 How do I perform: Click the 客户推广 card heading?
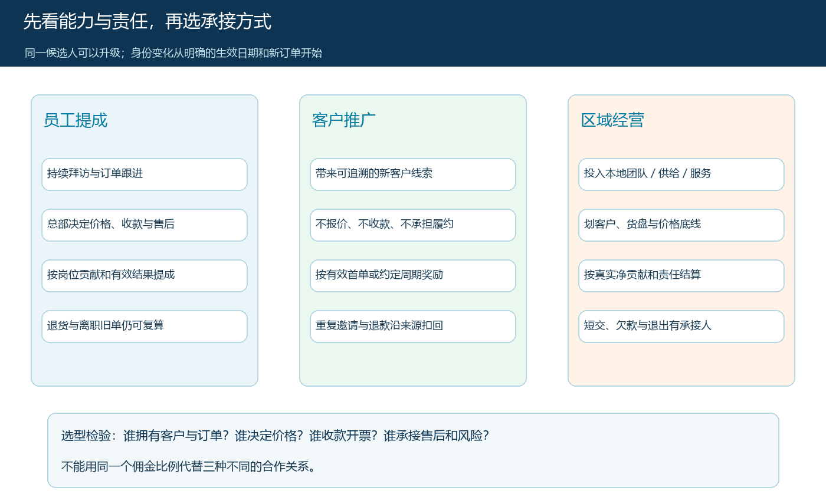pos(344,120)
